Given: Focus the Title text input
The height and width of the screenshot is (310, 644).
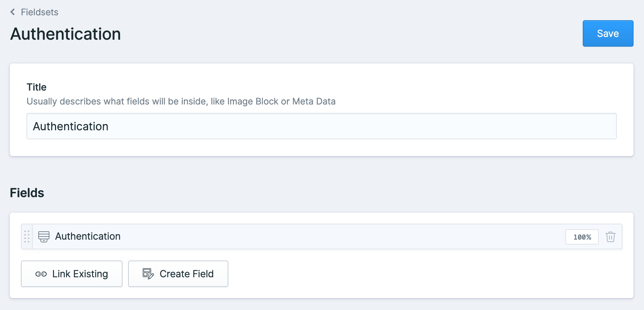Looking at the screenshot, I should click(x=321, y=126).
